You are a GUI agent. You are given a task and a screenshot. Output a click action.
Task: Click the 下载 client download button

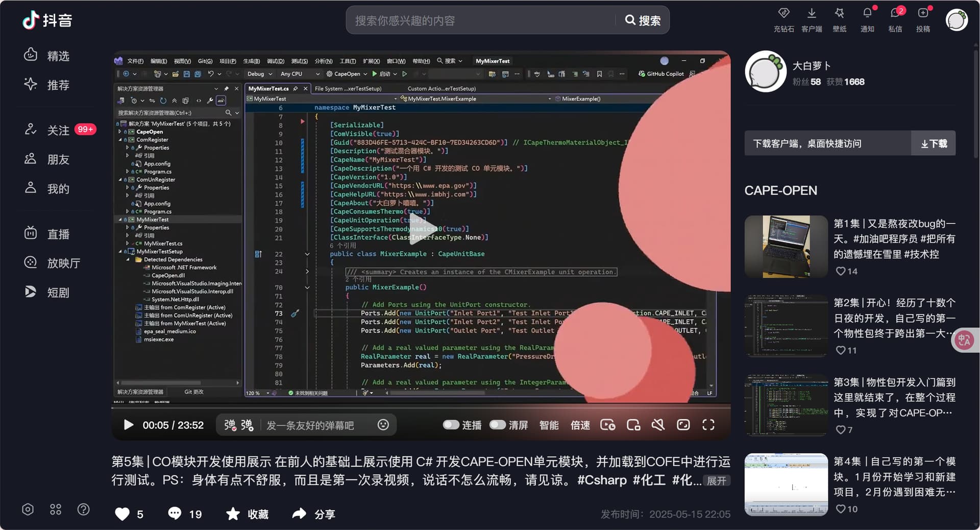pos(934,143)
